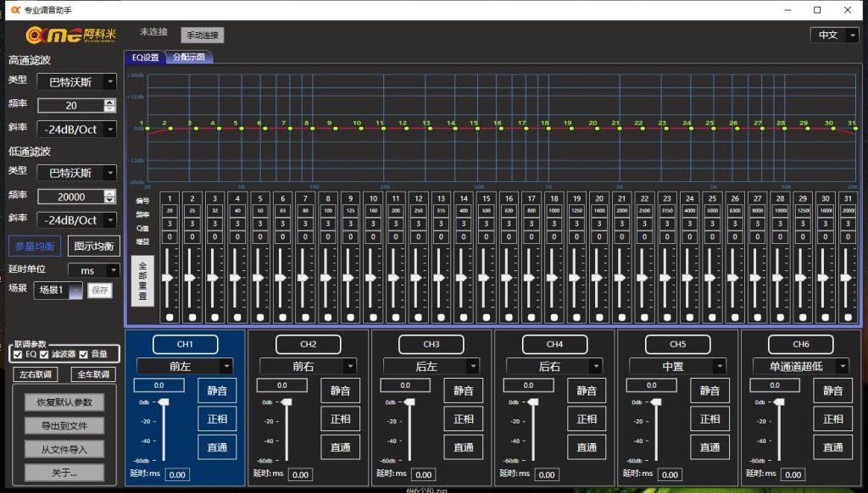868x493 pixels.
Task: Toggle CH2 正相 phase button
Action: [x=341, y=418]
